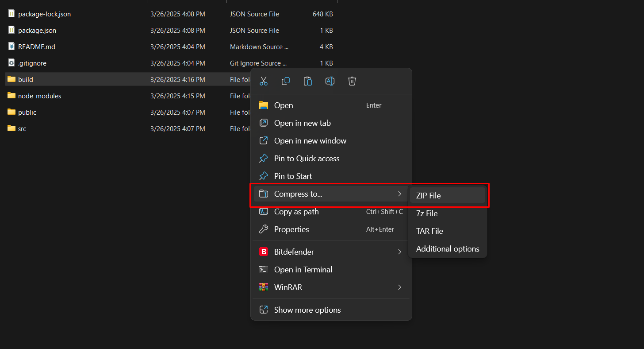Click the .gitignore file icon
Viewport: 644px width, 349px height.
pyautogui.click(x=11, y=63)
